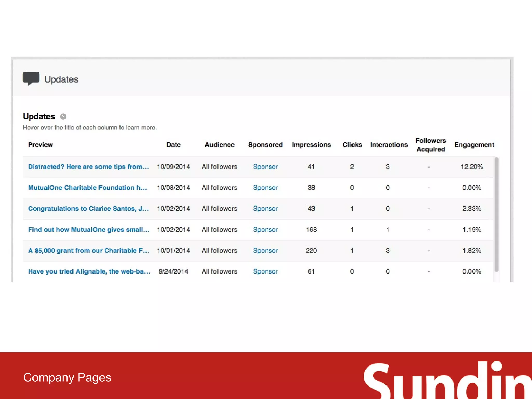Screen dimensions: 532x399
Task: Click the help question mark beside Updates
Action: [63, 116]
